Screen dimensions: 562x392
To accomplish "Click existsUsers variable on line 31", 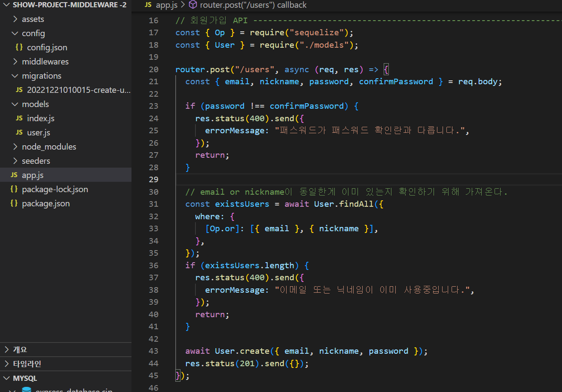I will (x=242, y=204).
